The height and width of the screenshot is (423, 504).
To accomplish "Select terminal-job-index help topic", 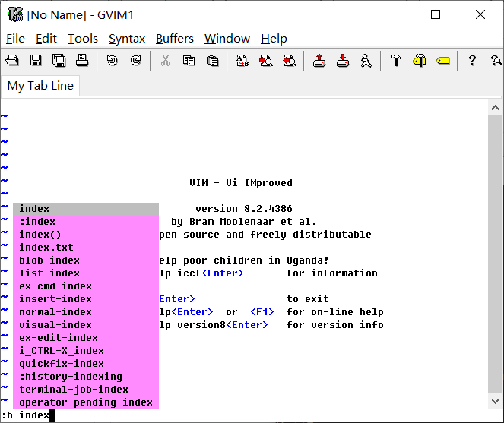I will tap(86, 390).
